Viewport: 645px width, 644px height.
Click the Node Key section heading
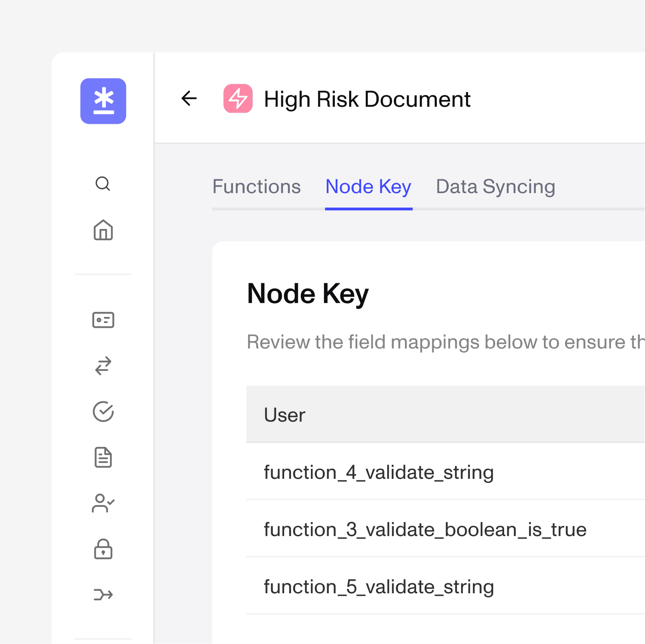click(308, 294)
